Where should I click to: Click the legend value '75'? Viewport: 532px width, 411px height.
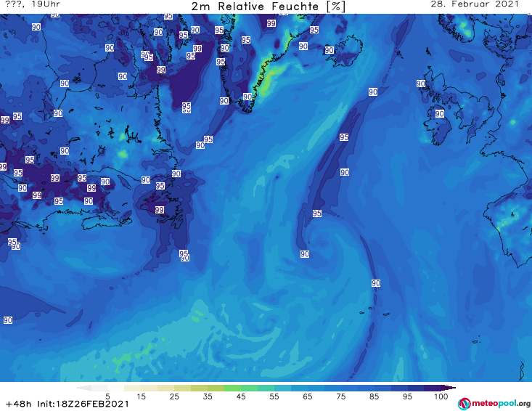[x=340, y=396]
